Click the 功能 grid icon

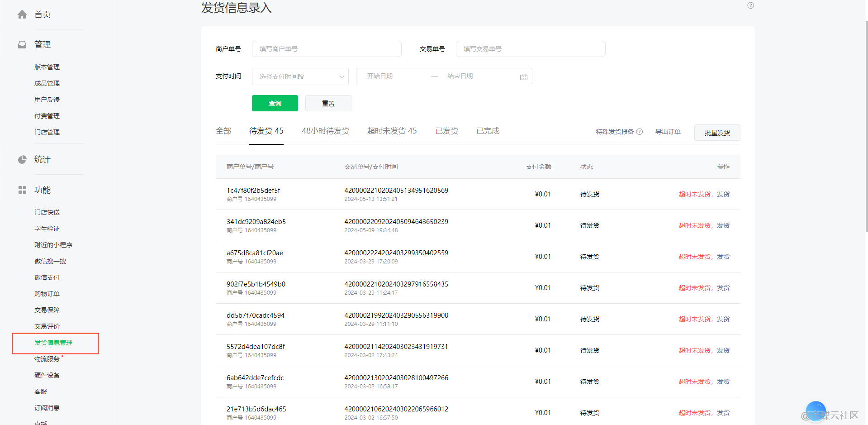click(22, 190)
